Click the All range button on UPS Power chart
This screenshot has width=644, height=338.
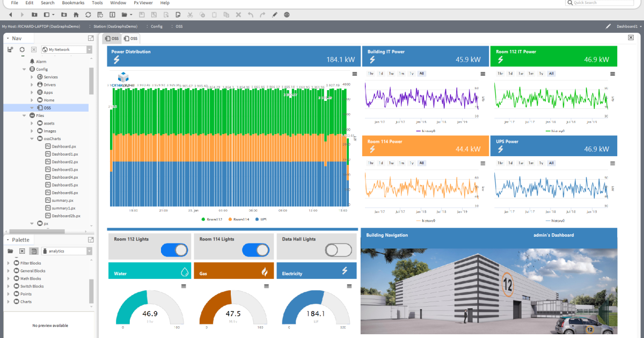coord(551,163)
